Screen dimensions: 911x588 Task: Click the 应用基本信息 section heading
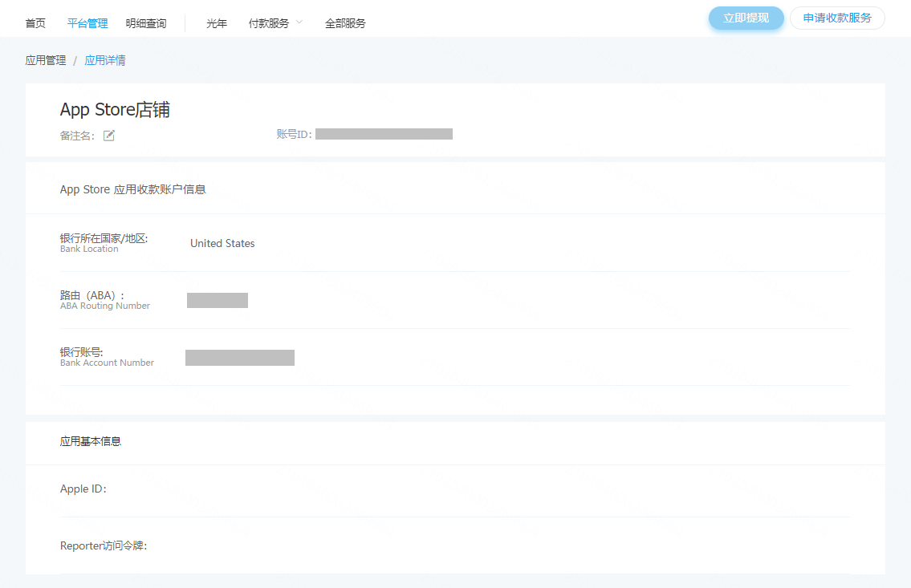pos(91,441)
